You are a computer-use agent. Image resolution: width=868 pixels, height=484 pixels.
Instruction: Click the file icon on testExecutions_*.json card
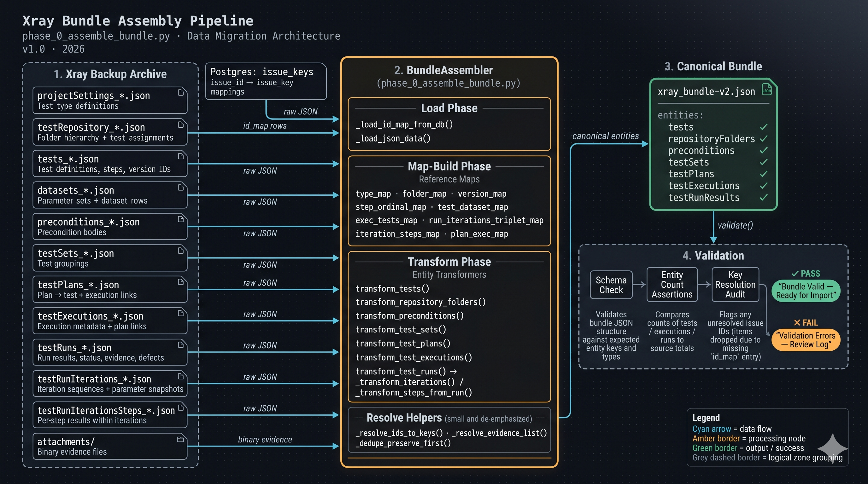point(181,313)
